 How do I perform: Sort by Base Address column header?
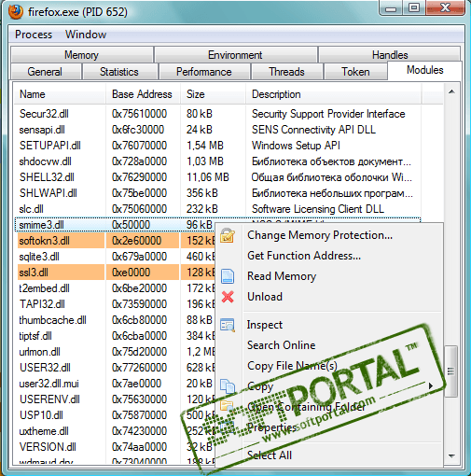pos(143,94)
